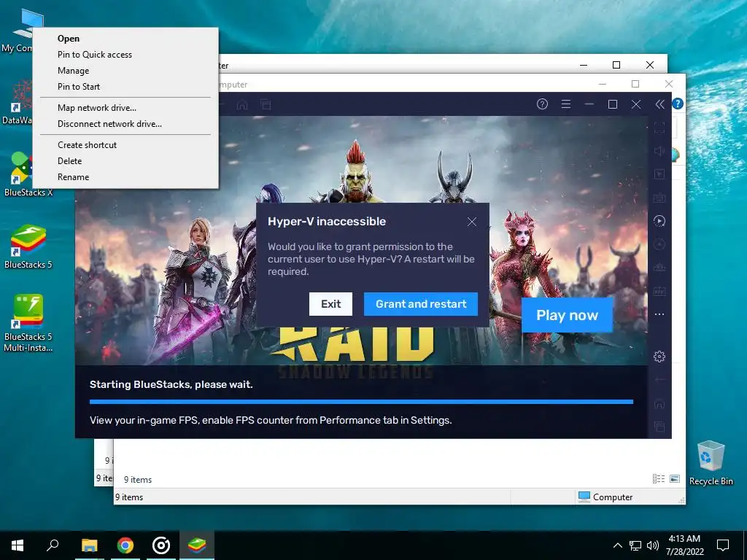Click the BlueStacks 5 desktop shortcut
The image size is (747, 560).
[x=28, y=247]
